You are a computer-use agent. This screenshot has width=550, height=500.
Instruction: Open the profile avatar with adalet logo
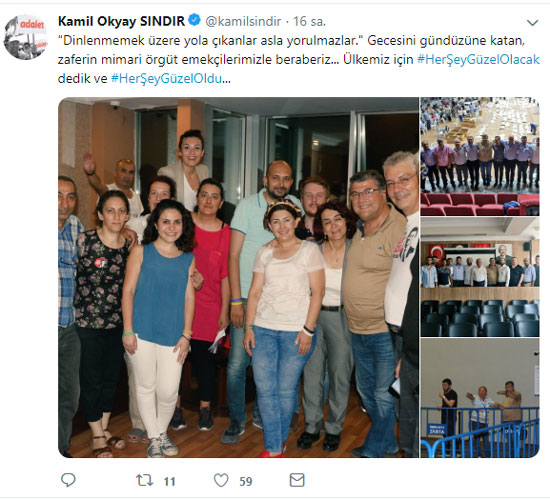point(26,36)
